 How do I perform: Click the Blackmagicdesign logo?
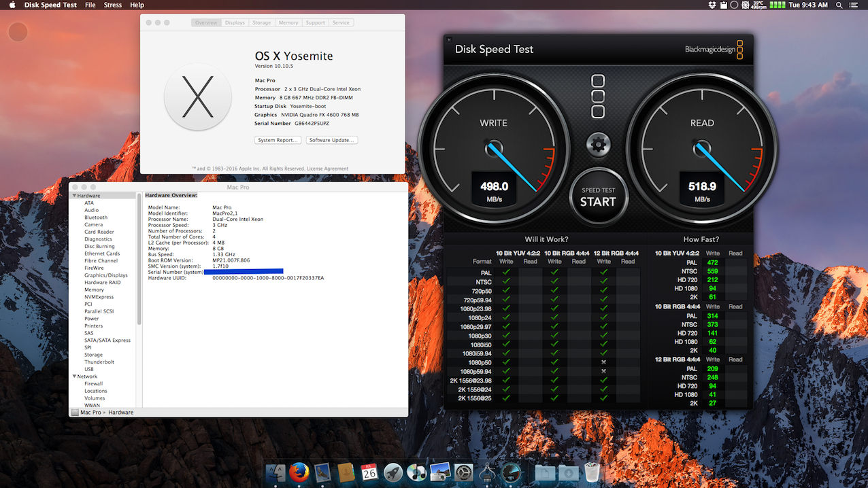pos(714,50)
